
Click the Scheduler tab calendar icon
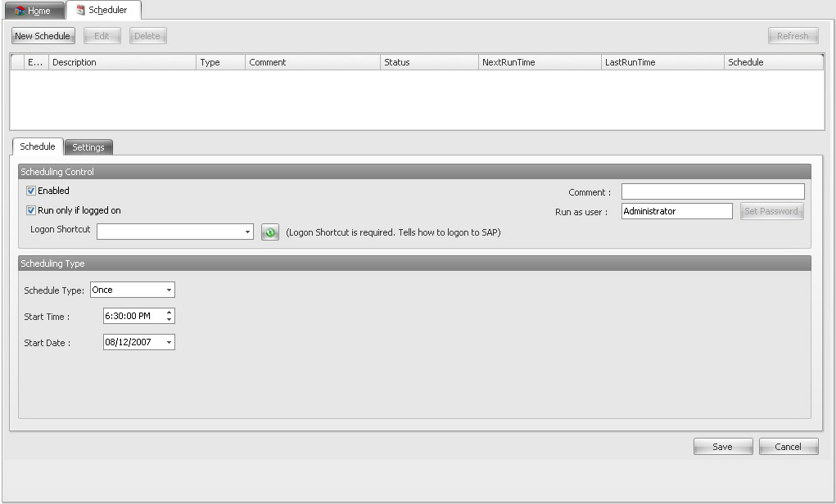80,11
